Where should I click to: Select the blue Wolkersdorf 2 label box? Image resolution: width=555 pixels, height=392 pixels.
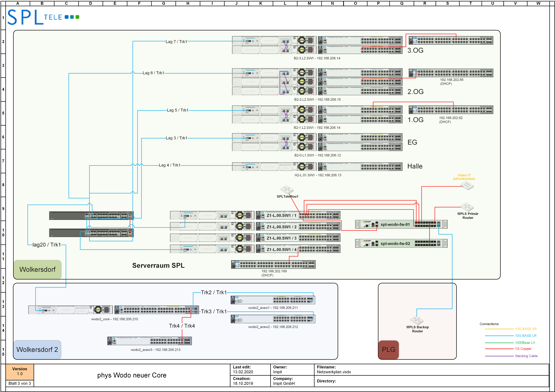[37, 350]
